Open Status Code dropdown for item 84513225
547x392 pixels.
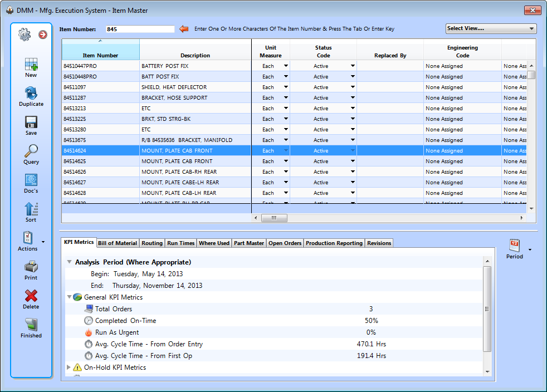point(353,119)
